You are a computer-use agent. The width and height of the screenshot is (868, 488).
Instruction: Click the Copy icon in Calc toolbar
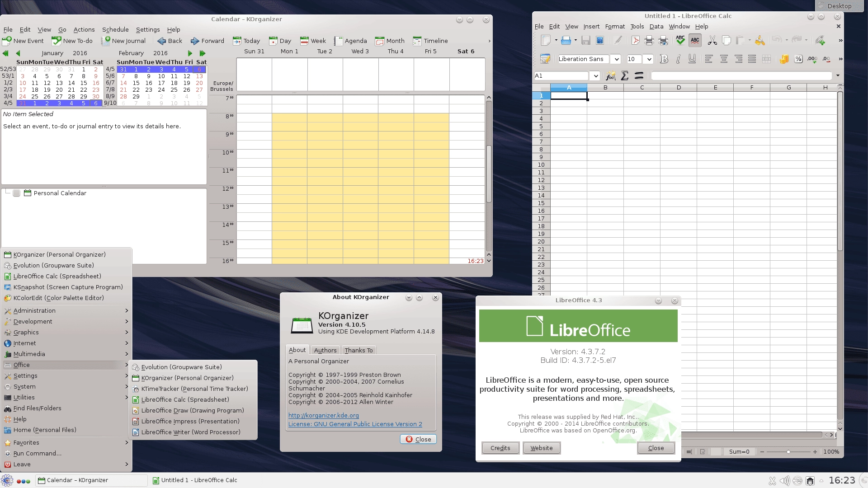726,41
